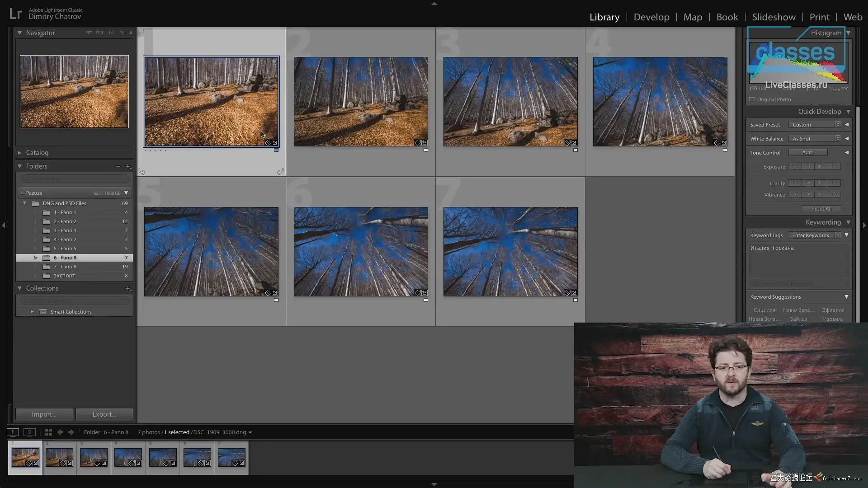Click the remove folder minus icon

click(x=118, y=166)
